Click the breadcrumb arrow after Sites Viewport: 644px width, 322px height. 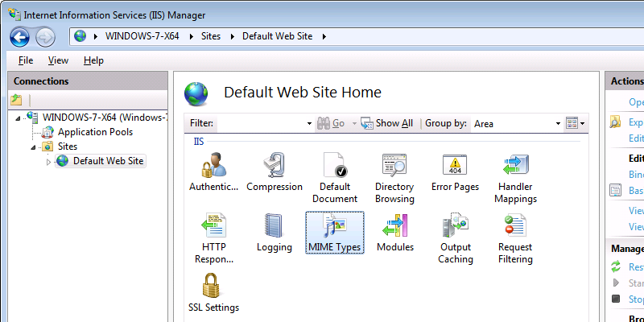tap(233, 36)
